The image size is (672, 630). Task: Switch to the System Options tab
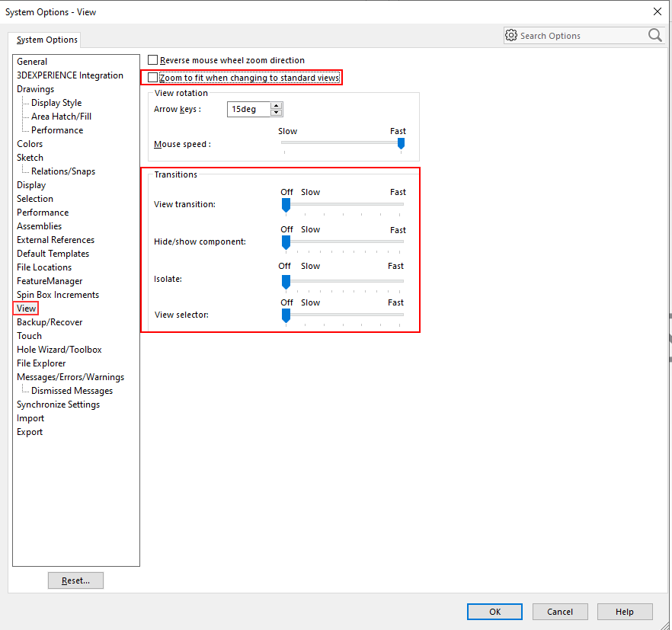[46, 39]
